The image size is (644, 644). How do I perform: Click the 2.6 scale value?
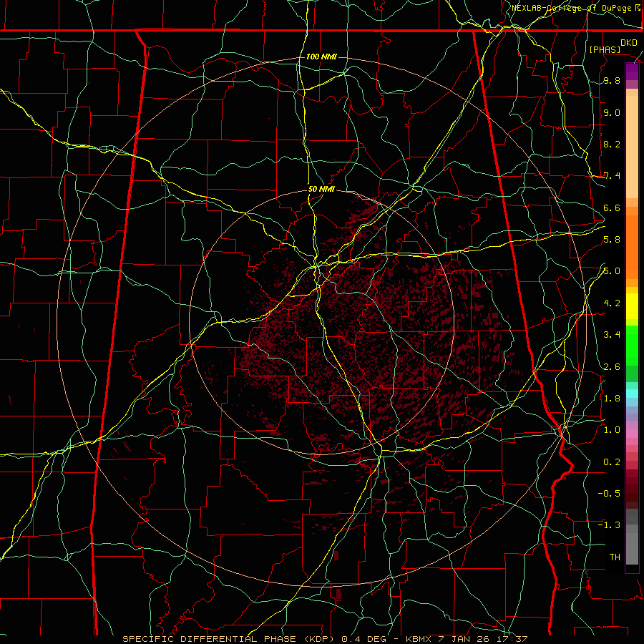[x=612, y=367]
